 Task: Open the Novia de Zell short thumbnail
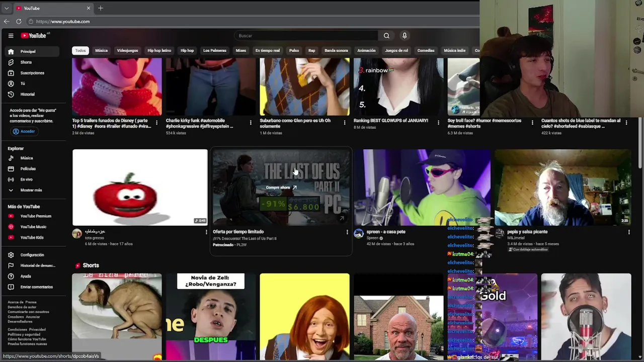click(x=210, y=317)
